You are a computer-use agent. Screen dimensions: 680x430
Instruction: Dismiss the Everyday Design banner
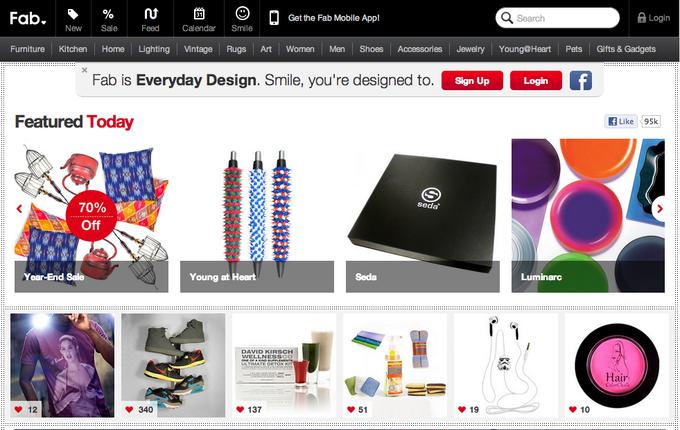click(x=85, y=70)
